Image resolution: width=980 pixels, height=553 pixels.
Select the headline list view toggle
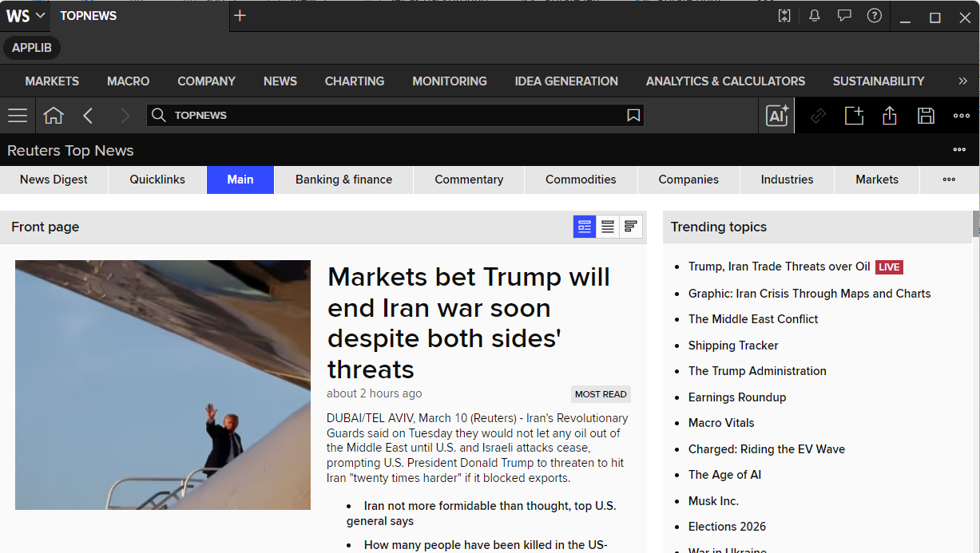608,227
